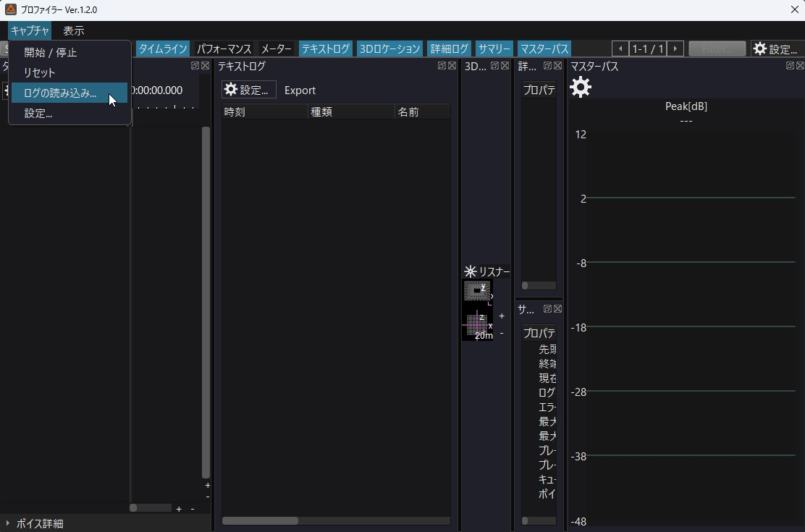This screenshot has width=805, height=532.
Task: Click the timeline vertical scrollbar
Action: click(206, 303)
